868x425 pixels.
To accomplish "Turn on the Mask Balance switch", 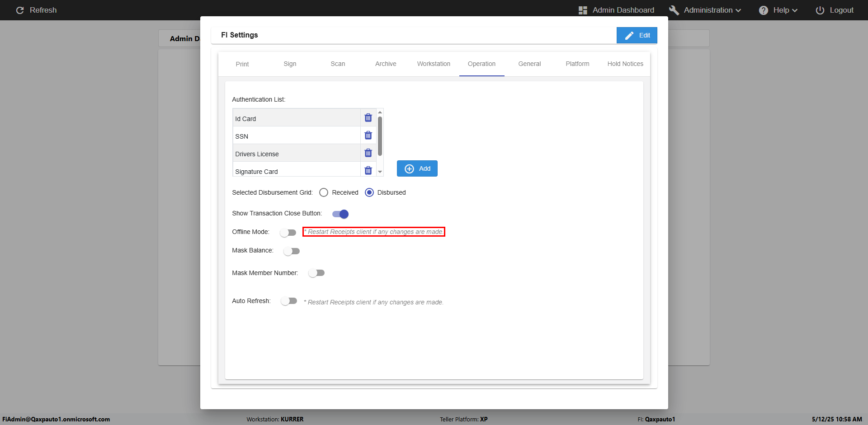I will tap(292, 251).
